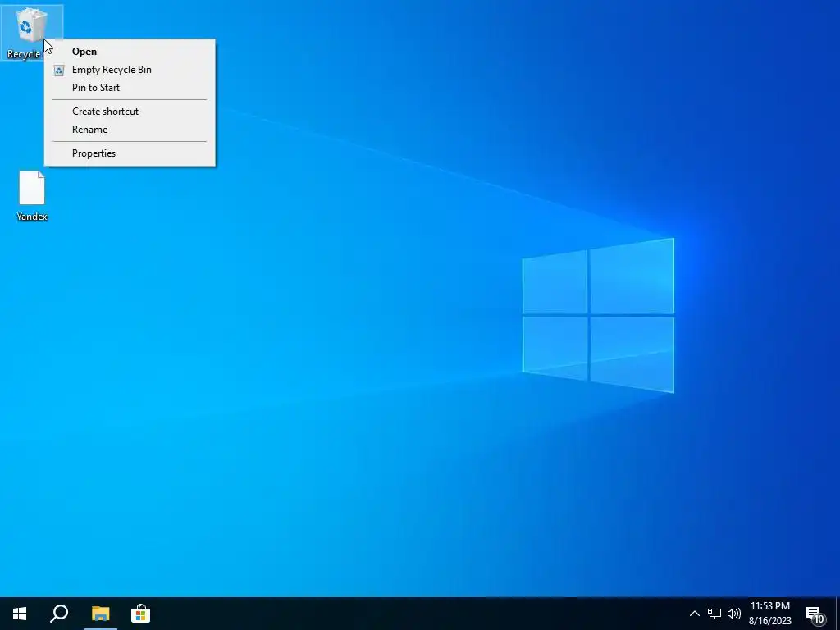Open Action Center notifications icon
The image size is (840, 630).
click(815, 614)
